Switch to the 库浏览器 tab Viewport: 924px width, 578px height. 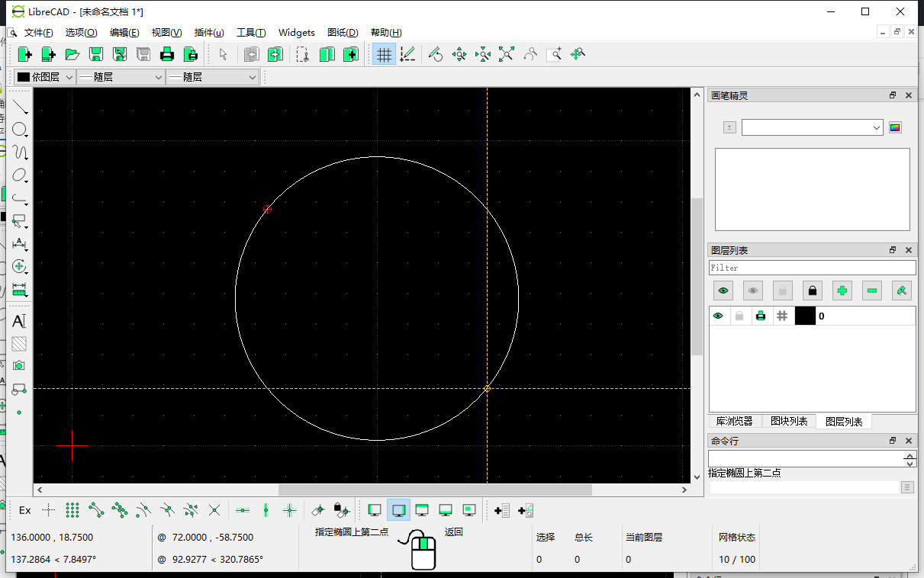[x=735, y=421]
